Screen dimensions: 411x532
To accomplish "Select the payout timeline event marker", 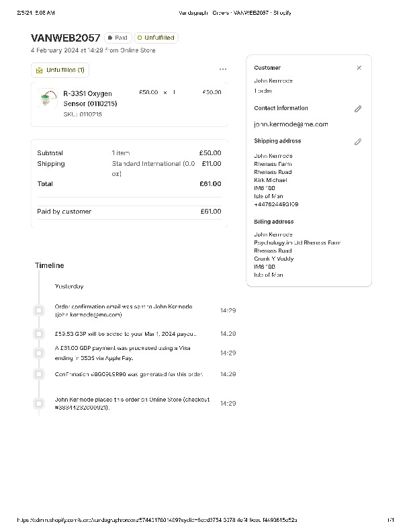I will [39, 333].
